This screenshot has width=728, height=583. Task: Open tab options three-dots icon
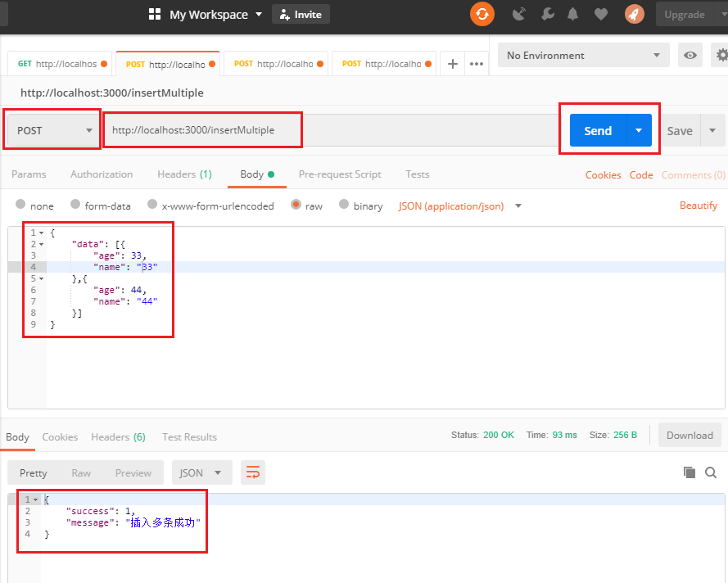477,64
